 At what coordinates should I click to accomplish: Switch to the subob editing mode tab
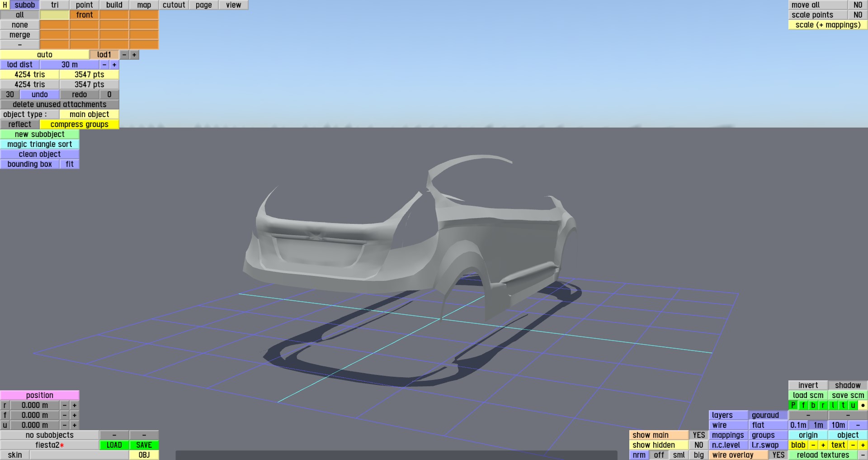[25, 5]
